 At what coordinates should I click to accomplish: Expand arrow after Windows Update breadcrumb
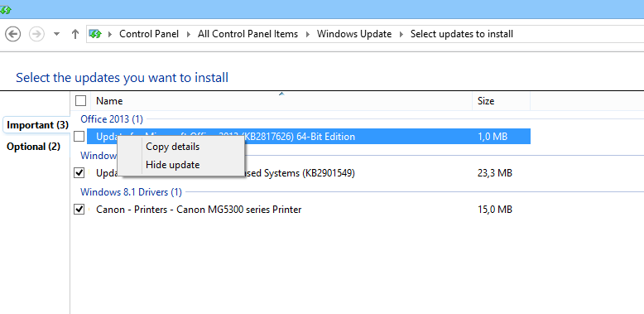coord(401,34)
